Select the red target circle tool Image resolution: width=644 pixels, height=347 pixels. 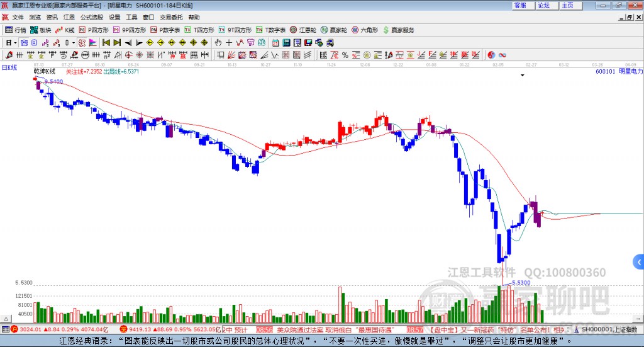coord(128,55)
